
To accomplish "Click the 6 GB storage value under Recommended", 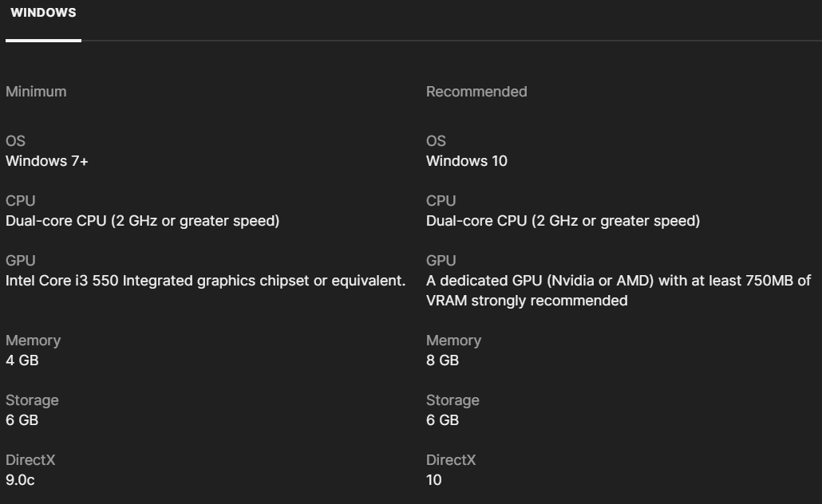I will click(x=443, y=420).
